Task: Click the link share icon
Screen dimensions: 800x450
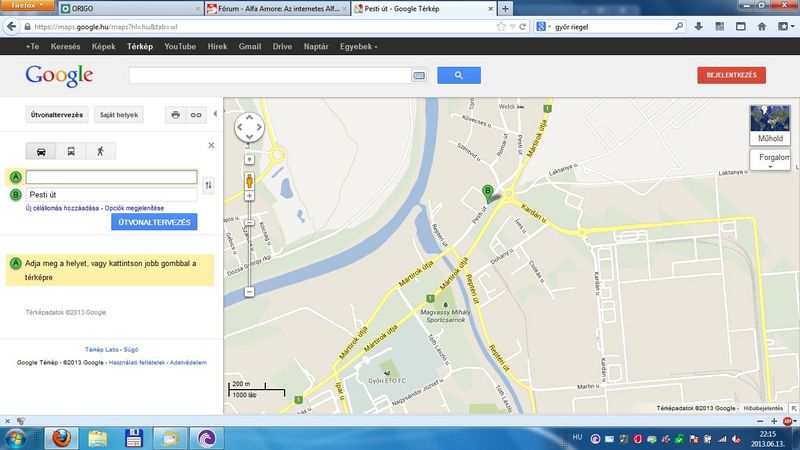Action: click(196, 115)
